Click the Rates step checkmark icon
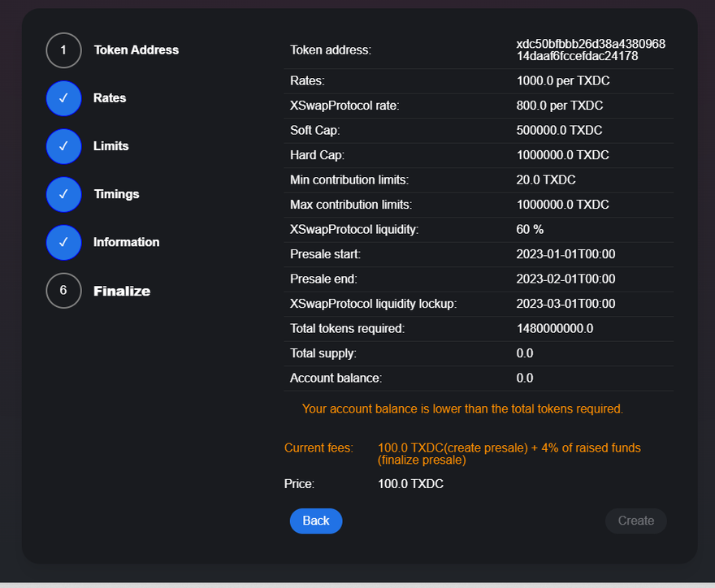The width and height of the screenshot is (715, 588). (63, 98)
